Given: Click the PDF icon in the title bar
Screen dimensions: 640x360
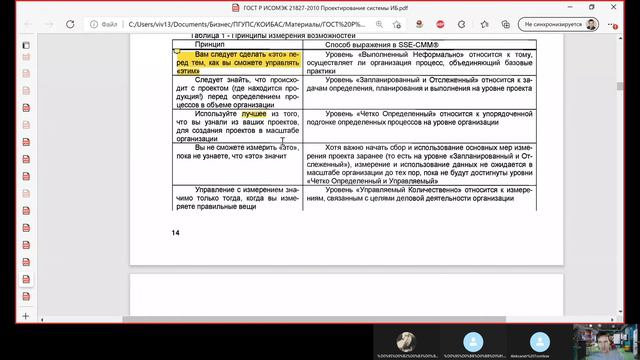Looking at the screenshot, I should pyautogui.click(x=236, y=8).
